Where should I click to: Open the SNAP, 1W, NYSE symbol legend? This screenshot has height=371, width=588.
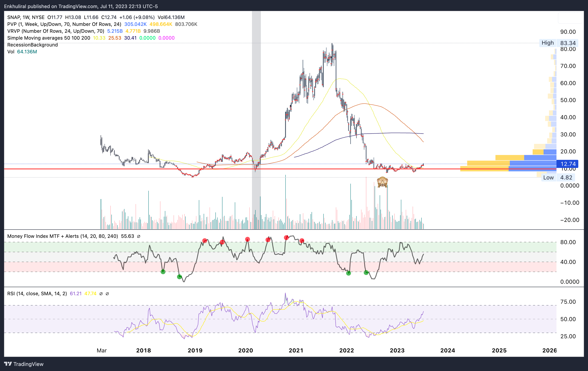26,17
